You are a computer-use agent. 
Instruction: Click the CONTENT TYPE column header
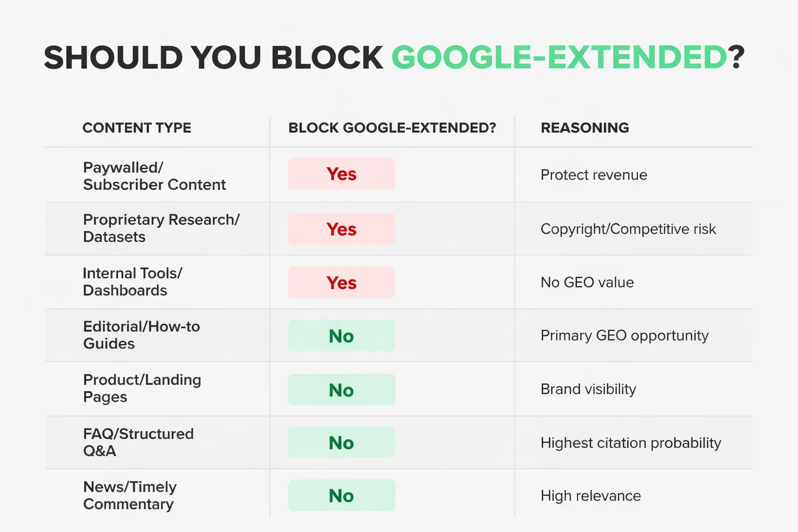click(137, 128)
